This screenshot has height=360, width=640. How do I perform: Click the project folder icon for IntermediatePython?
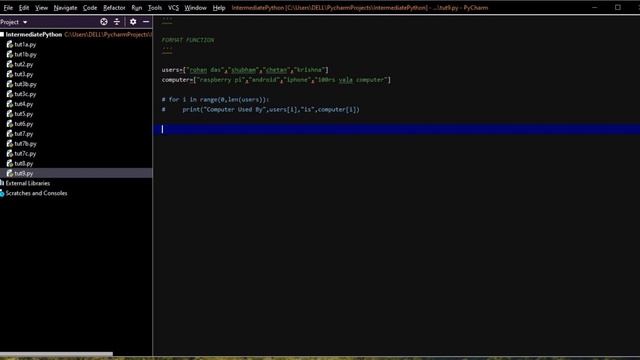click(2, 35)
